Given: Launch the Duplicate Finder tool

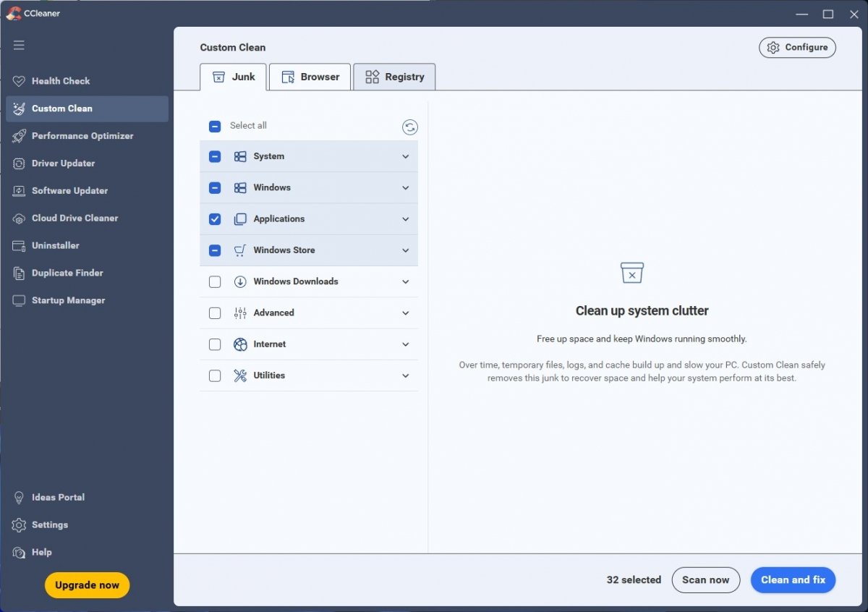Looking at the screenshot, I should (67, 273).
